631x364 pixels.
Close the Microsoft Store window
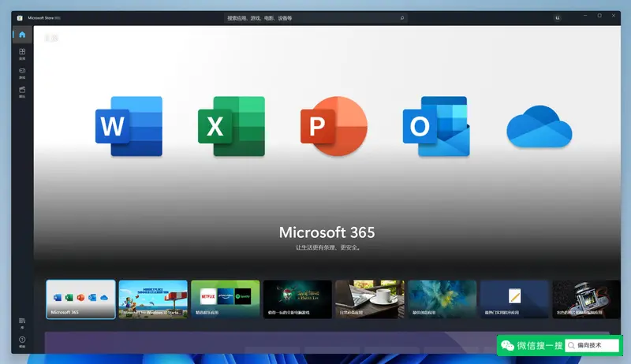point(614,16)
